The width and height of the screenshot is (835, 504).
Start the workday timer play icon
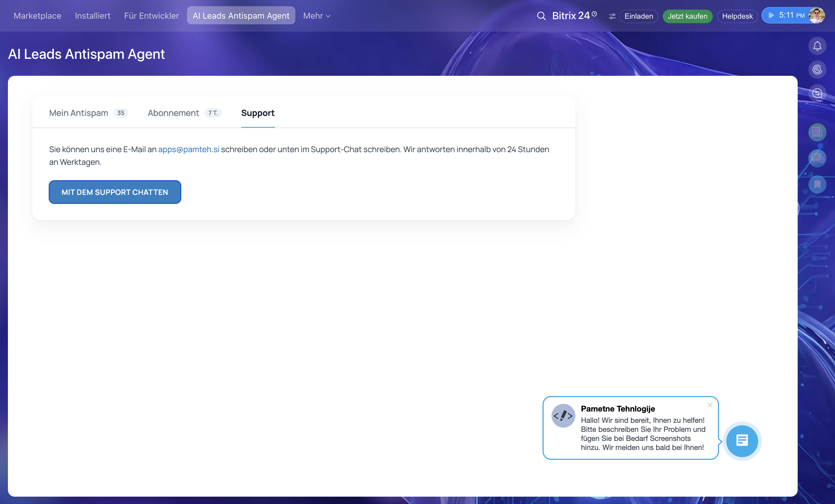tap(771, 15)
